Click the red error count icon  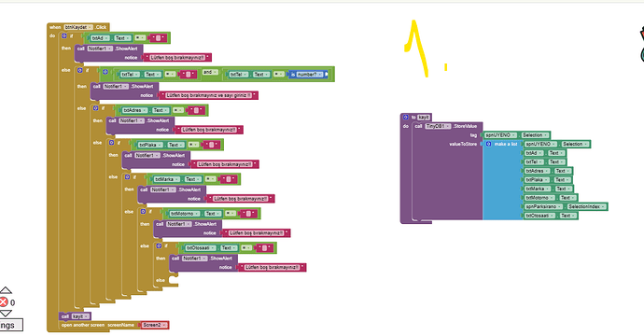click(x=4, y=302)
